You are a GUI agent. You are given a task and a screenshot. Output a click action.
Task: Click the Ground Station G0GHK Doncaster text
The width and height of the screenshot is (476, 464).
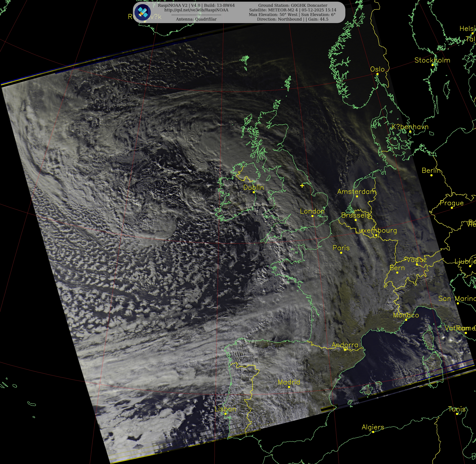(x=293, y=5)
